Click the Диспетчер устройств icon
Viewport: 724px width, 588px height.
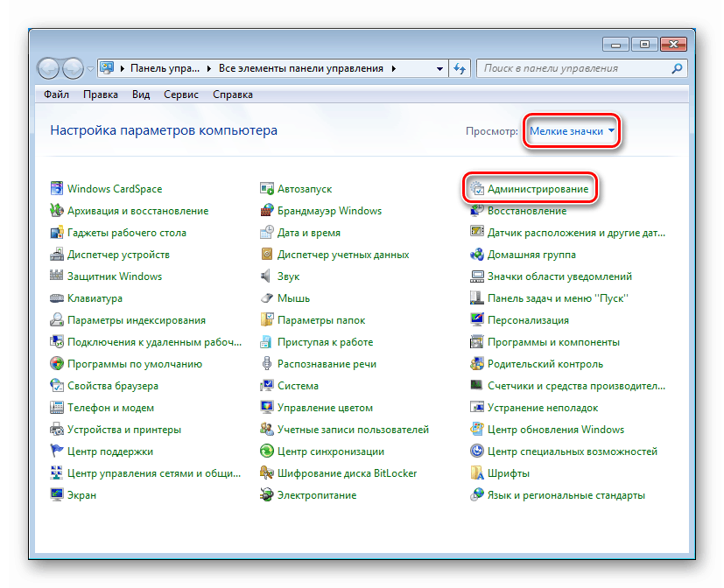(56, 255)
